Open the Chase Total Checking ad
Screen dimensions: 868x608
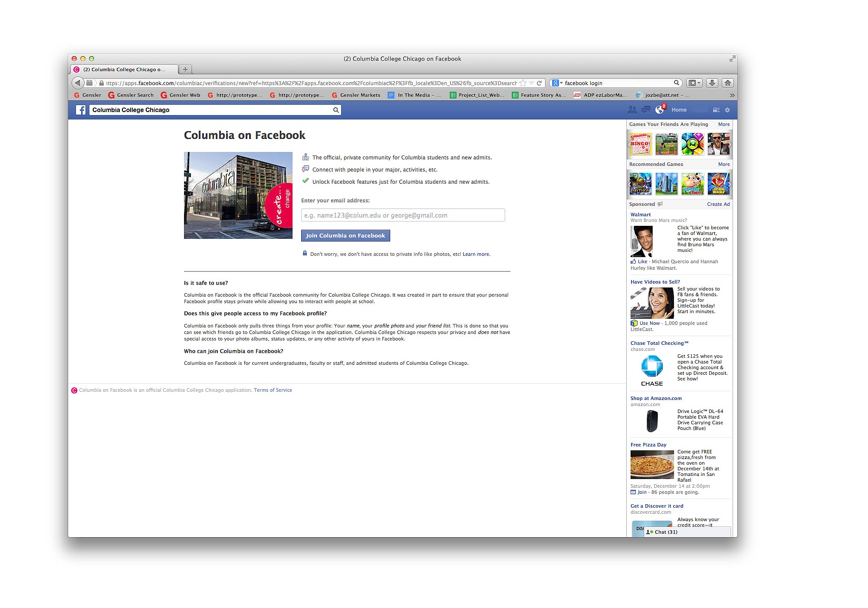[x=659, y=343]
